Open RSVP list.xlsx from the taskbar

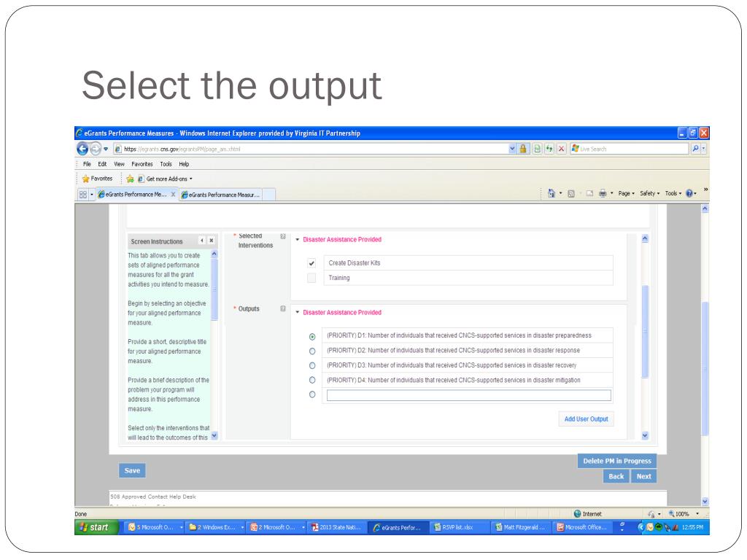(x=459, y=528)
